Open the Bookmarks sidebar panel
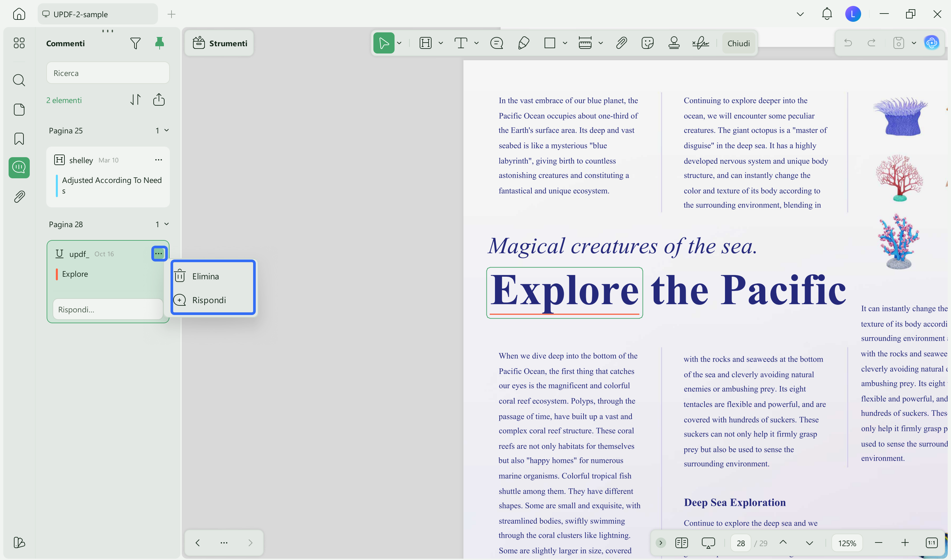The image size is (951, 560). pyautogui.click(x=19, y=138)
